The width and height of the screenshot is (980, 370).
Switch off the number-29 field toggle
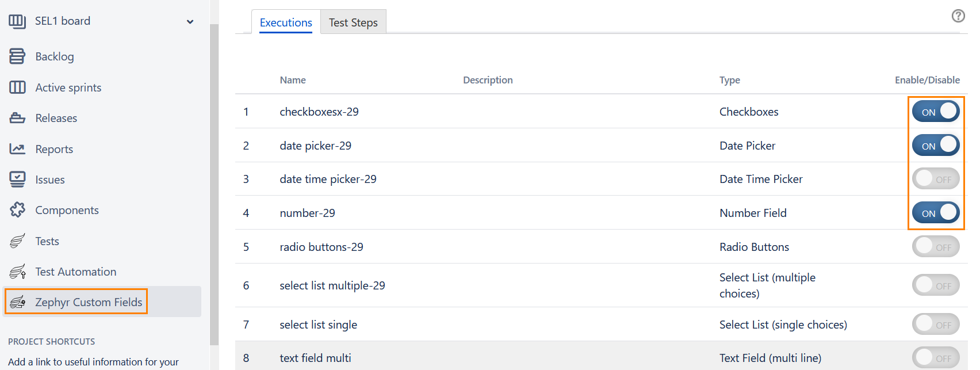coord(935,213)
